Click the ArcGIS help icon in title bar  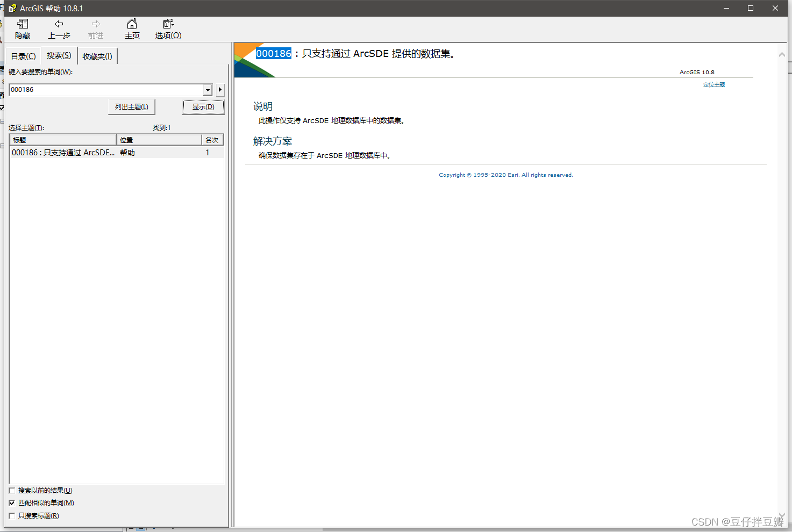[x=12, y=8]
